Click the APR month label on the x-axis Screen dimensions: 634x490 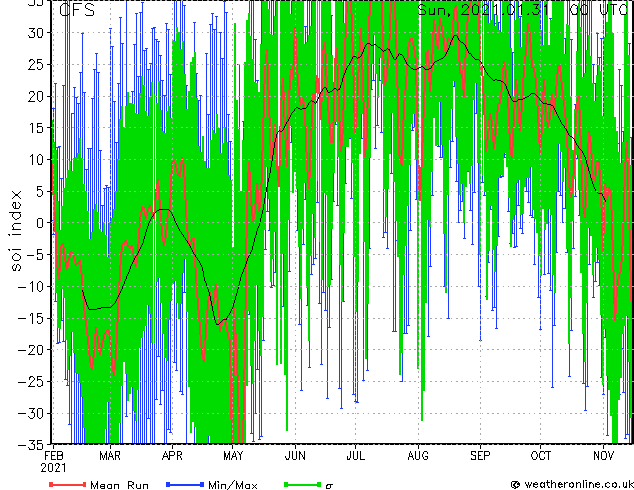(x=172, y=456)
